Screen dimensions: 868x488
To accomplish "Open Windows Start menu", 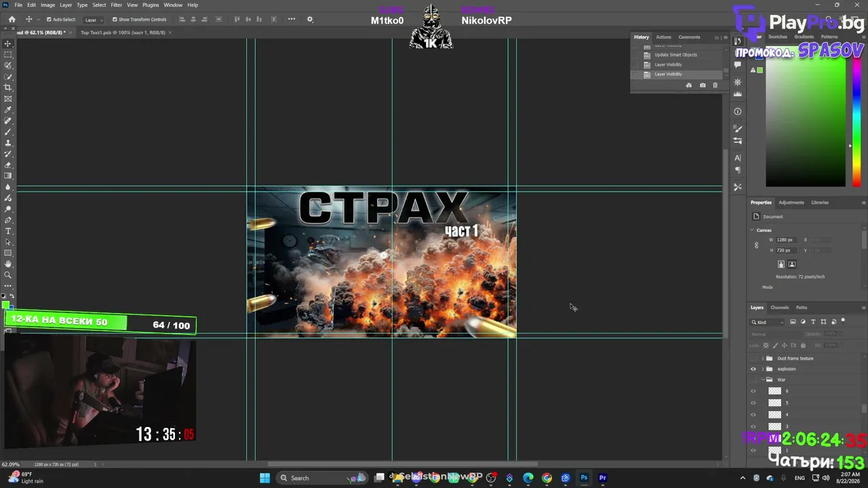I will pos(264,478).
